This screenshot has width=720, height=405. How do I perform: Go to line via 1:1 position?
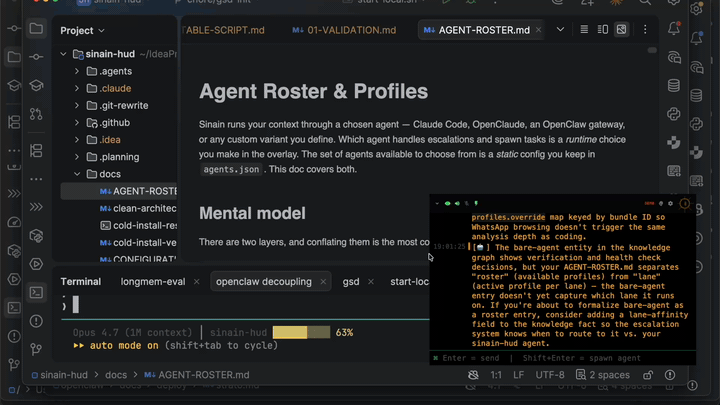pos(496,375)
